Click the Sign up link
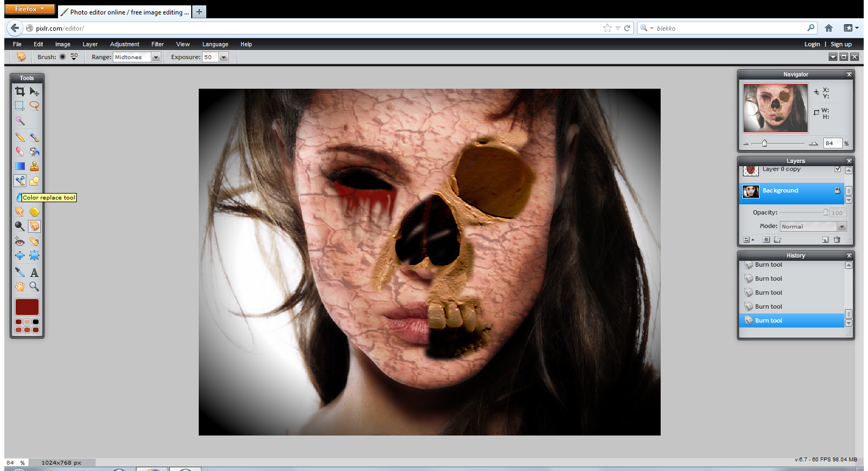The image size is (868, 471). [841, 44]
